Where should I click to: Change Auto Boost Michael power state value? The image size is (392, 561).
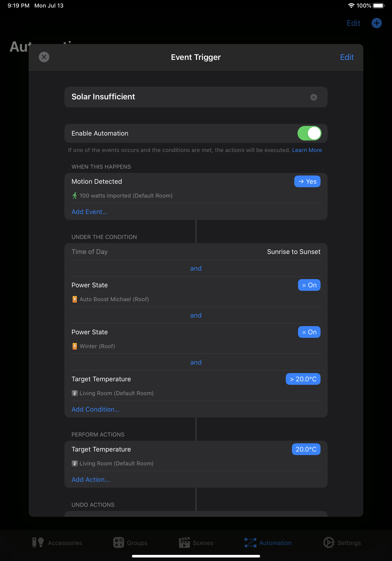coord(309,285)
